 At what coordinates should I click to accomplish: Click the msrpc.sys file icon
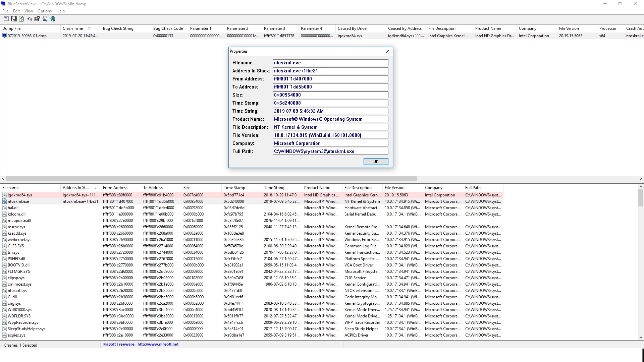(x=4, y=227)
